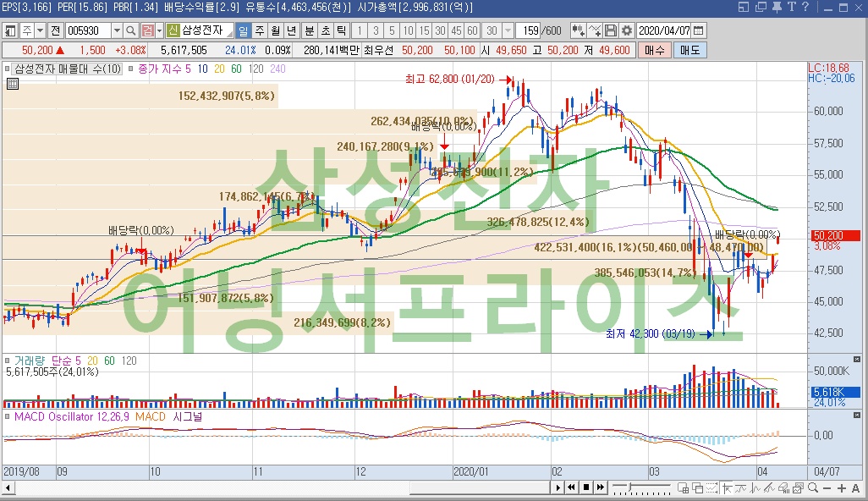Choose the 60 interval button

tap(472, 30)
